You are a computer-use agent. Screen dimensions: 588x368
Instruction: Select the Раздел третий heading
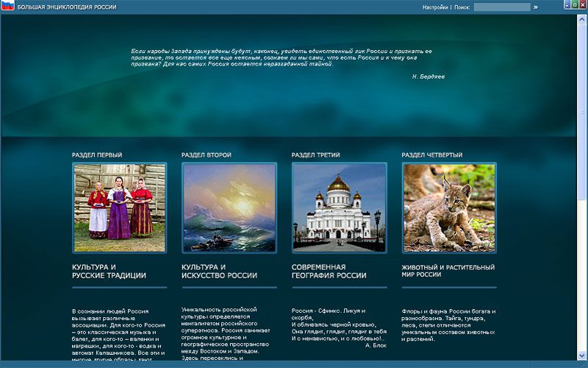pyautogui.click(x=315, y=155)
